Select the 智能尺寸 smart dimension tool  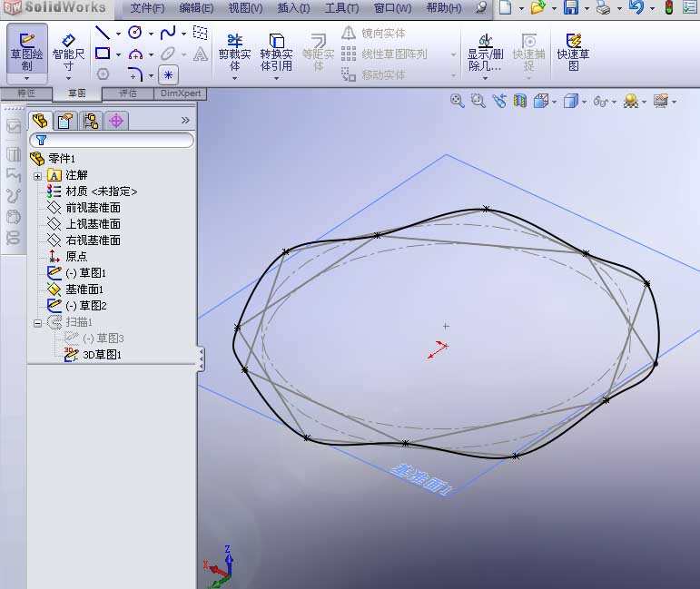(68, 52)
